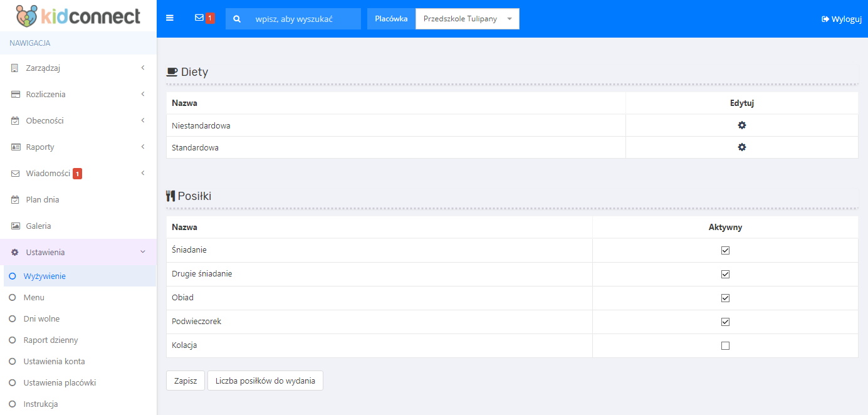
Task: Expand the Wiadomości menu chevron
Action: click(143, 173)
